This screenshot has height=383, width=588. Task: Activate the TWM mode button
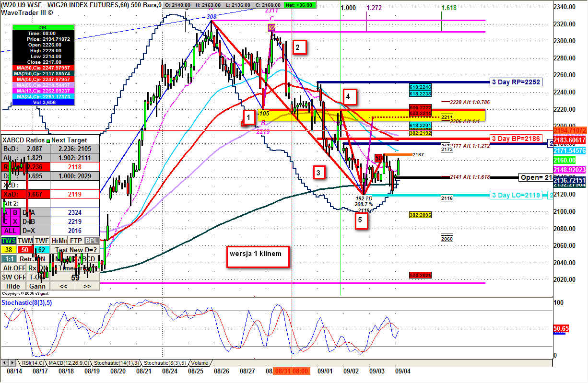tap(25, 241)
